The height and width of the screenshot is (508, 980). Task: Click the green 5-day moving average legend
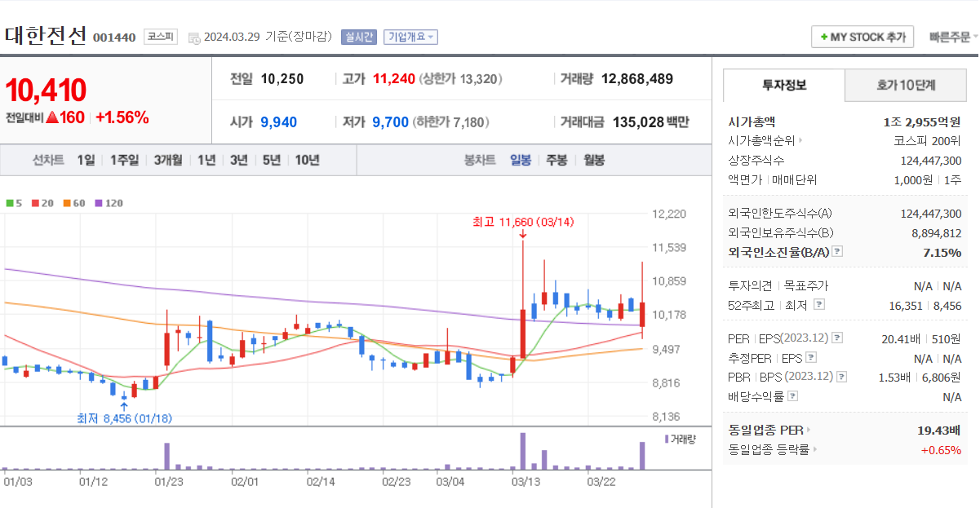click(x=14, y=203)
